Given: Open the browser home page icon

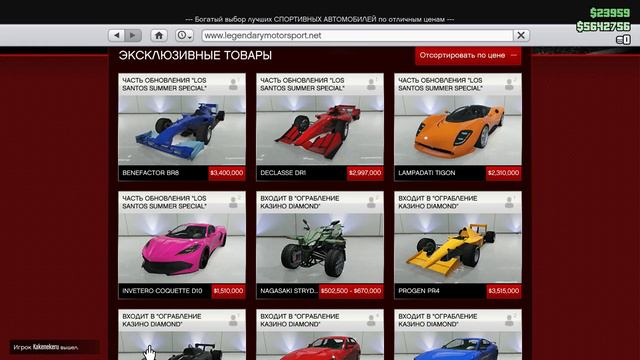Looking at the screenshot, I should [x=159, y=36].
